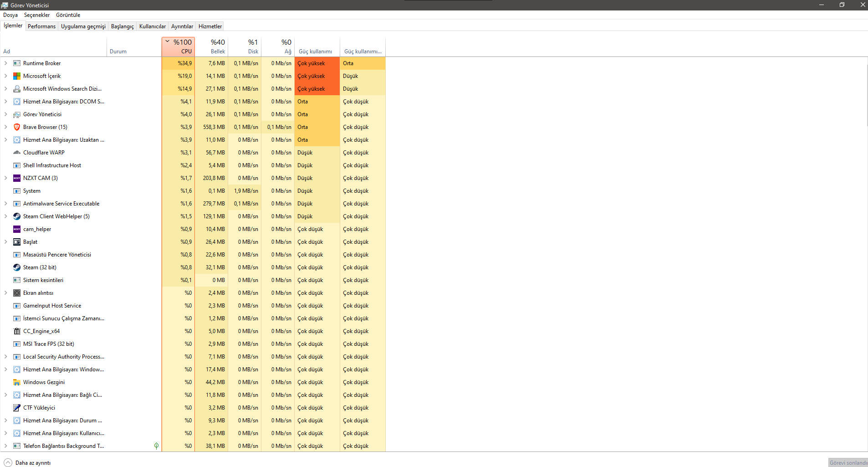Expand the Brave Browser (15) process group
This screenshot has width=868, height=467.
pyautogui.click(x=5, y=127)
